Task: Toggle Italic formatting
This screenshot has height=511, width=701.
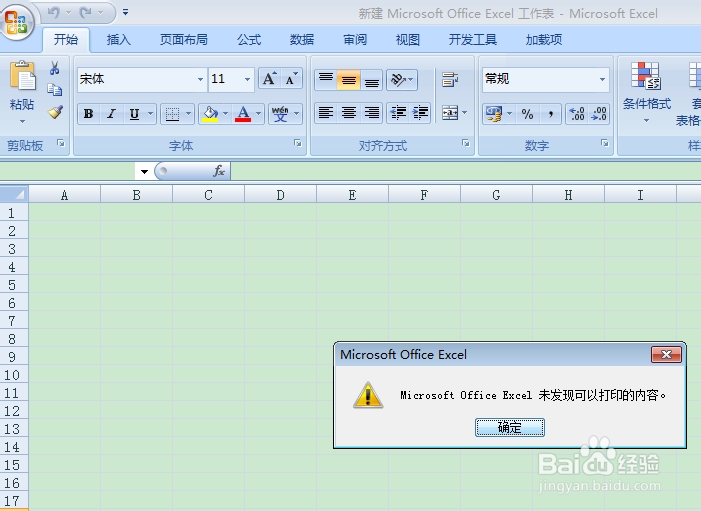Action: pyautogui.click(x=111, y=114)
